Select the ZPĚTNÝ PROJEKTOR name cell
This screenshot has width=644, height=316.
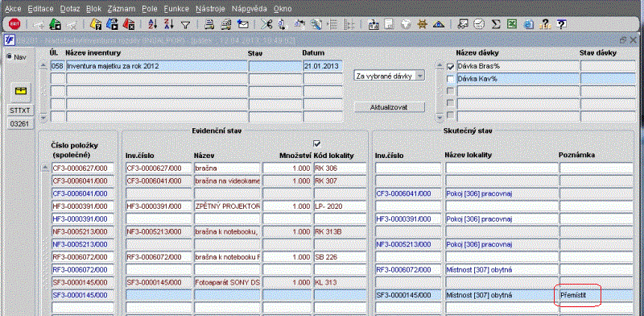click(x=227, y=206)
